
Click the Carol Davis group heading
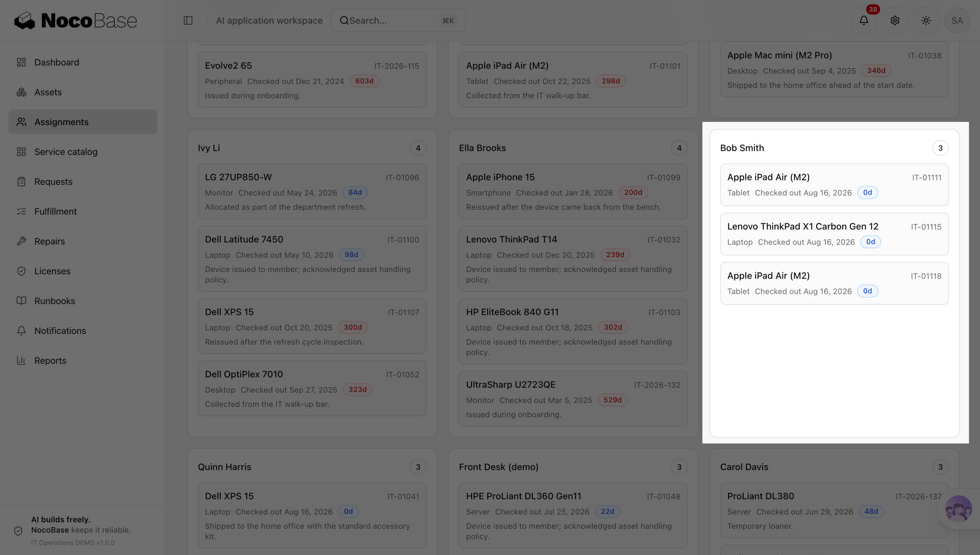click(744, 467)
